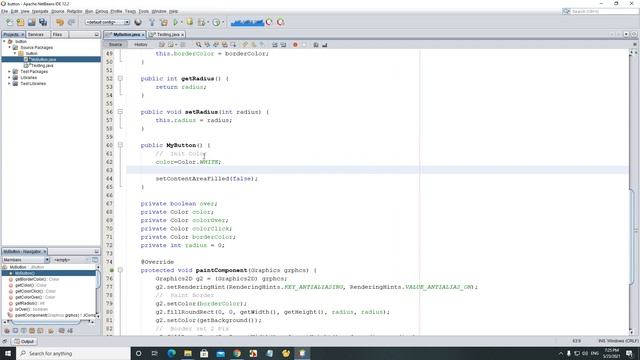
Task: Toggle Show Non-Public Members filter in Navigator
Action: click(x=32, y=331)
